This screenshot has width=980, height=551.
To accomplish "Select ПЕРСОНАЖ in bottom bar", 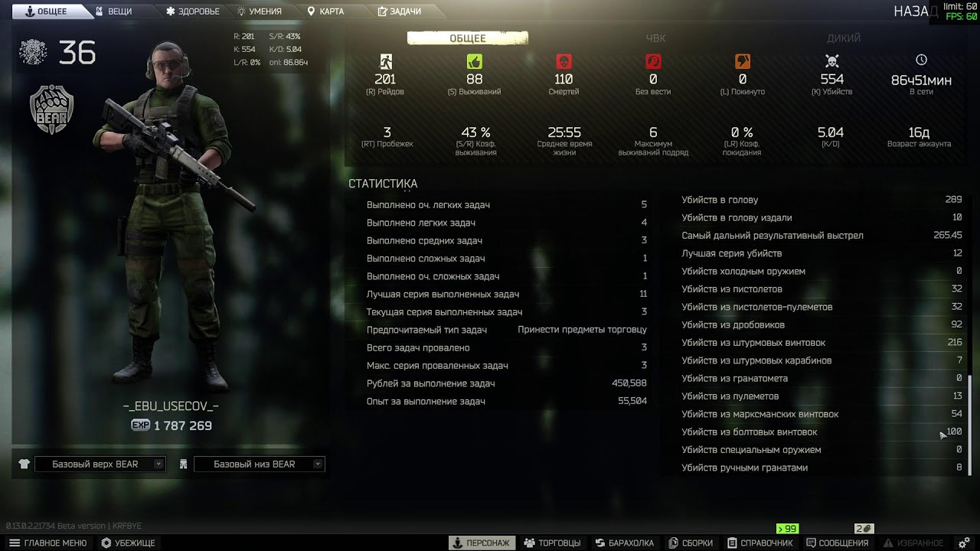I will [x=482, y=543].
